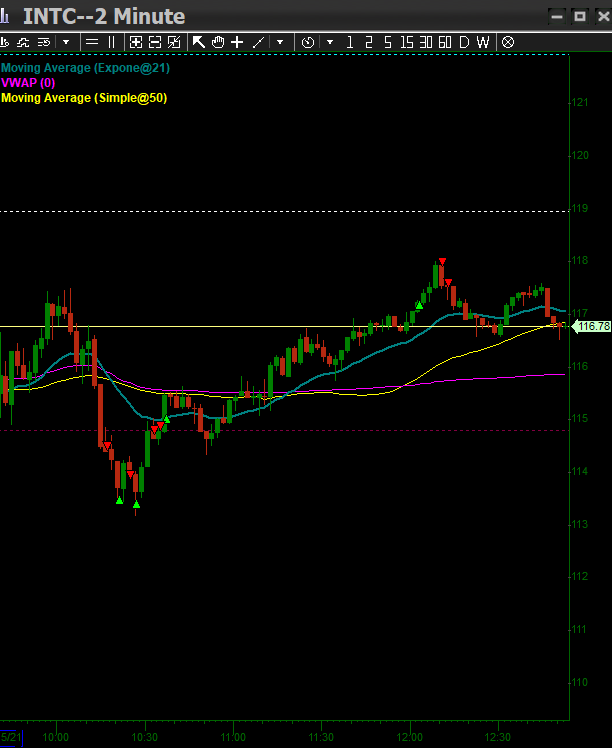Select the trend line drawing tool
This screenshot has height=748, width=612.
tap(258, 42)
